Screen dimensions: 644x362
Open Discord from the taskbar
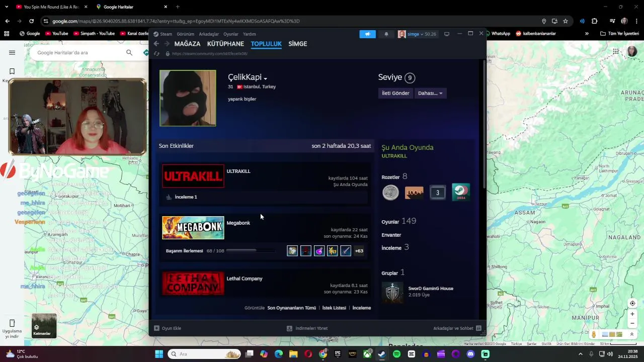pos(470,354)
